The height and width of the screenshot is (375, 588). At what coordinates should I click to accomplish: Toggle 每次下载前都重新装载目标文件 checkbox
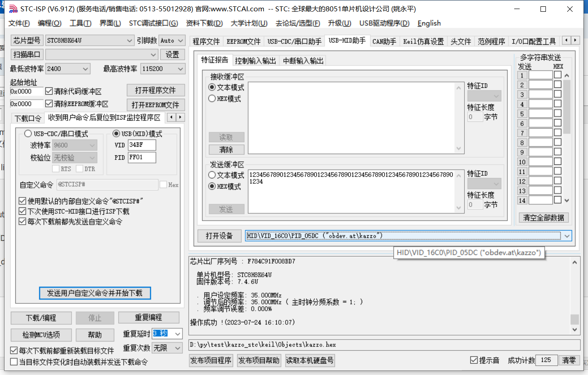pos(14,351)
